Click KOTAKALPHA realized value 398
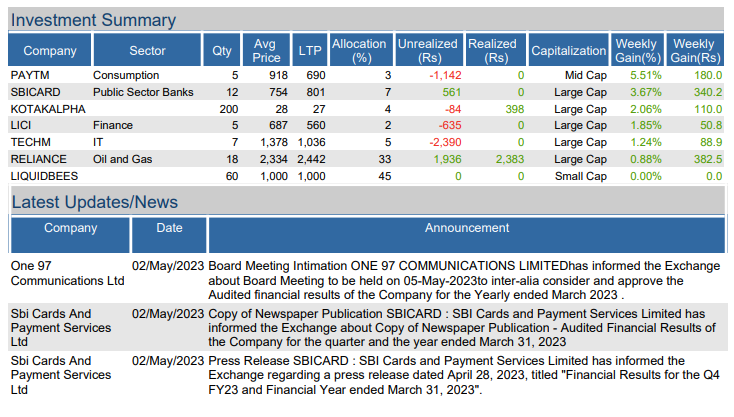This screenshot has width=734, height=417. pyautogui.click(x=514, y=109)
